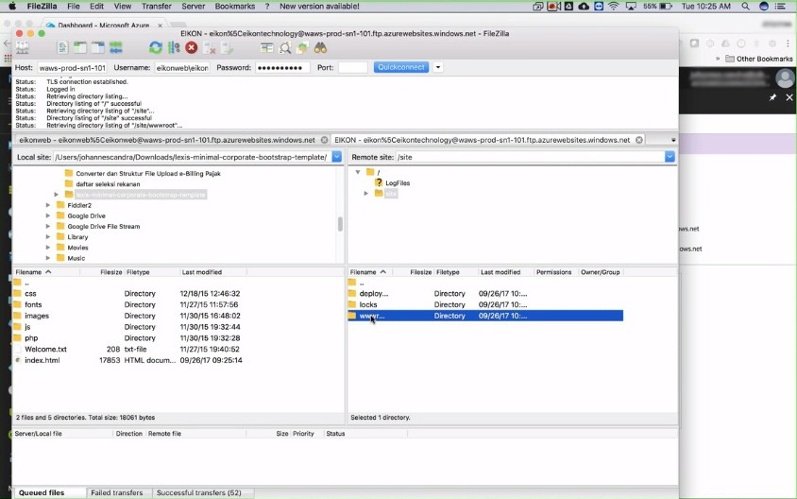797x499 pixels.
Task: Select Welcome.txt in local file list
Action: [45, 349]
